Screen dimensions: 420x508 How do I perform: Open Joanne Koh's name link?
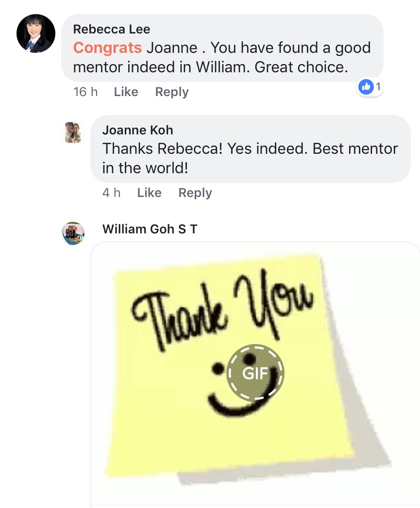(x=138, y=130)
